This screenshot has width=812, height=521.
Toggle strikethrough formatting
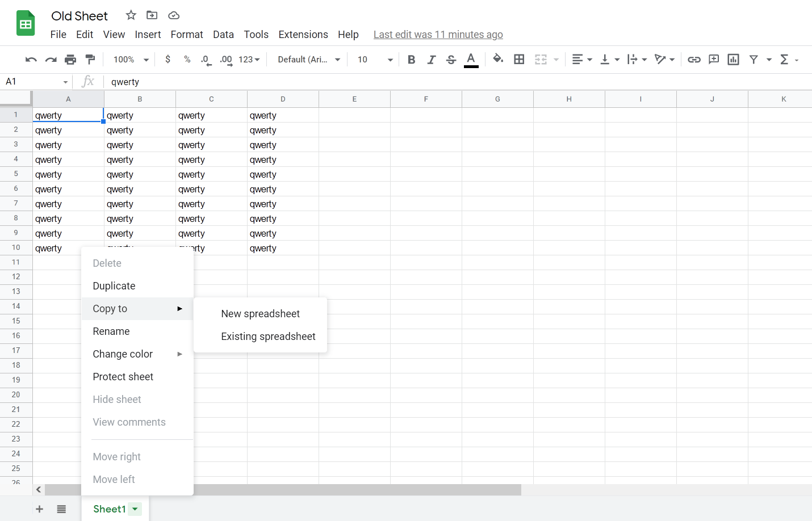click(x=451, y=60)
